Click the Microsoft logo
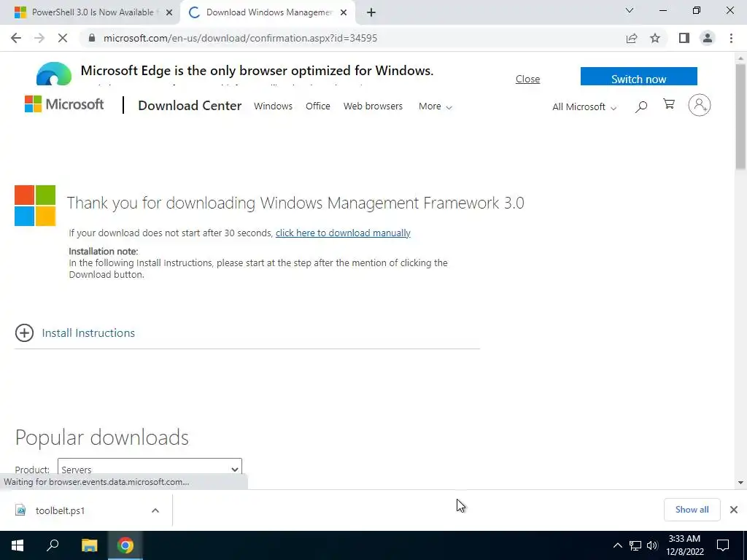This screenshot has height=560, width=747. pyautogui.click(x=64, y=104)
